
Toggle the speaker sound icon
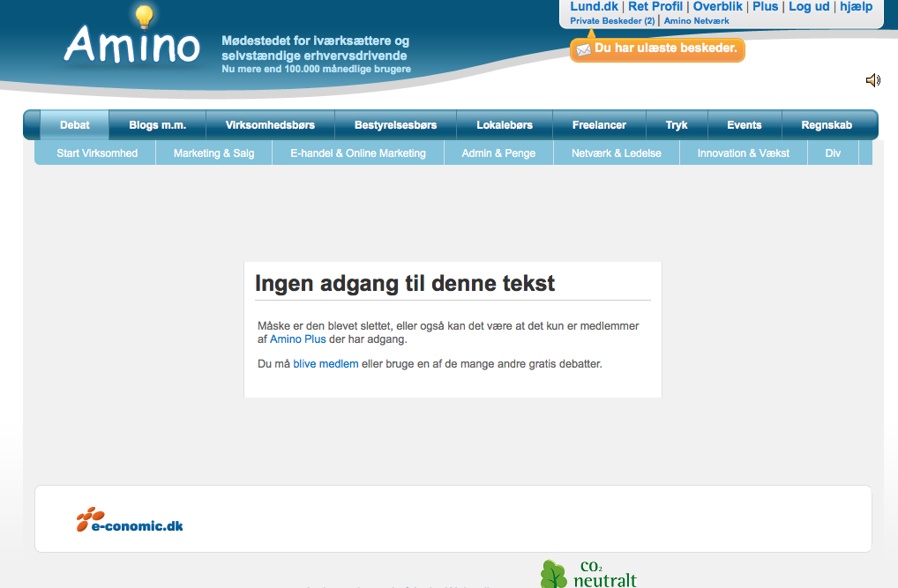[872, 81]
